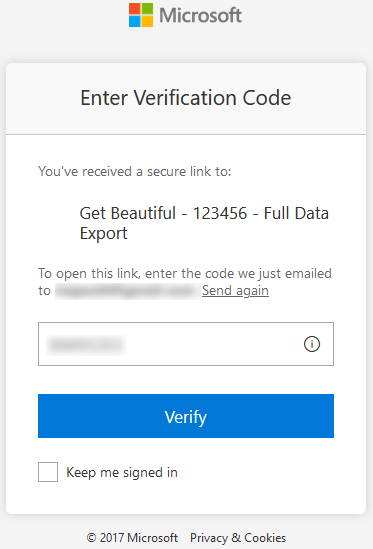Click the '© 2017 Microsoft' footer text

click(132, 537)
